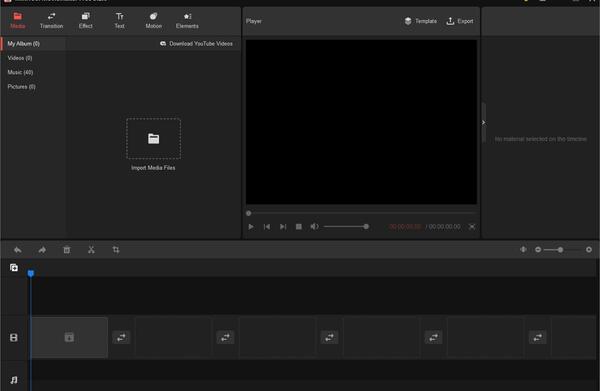Select the first empty video clip slot
Viewport: 600px width, 391px height.
click(x=69, y=337)
